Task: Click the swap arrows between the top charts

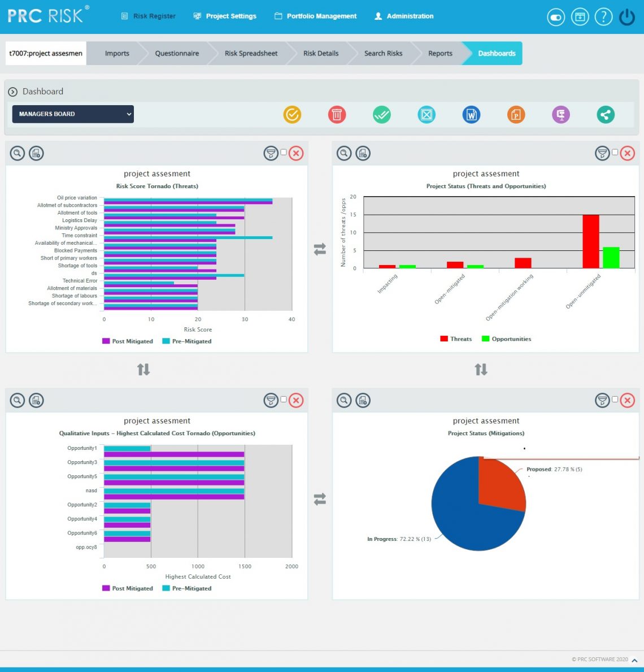Action: (x=320, y=248)
